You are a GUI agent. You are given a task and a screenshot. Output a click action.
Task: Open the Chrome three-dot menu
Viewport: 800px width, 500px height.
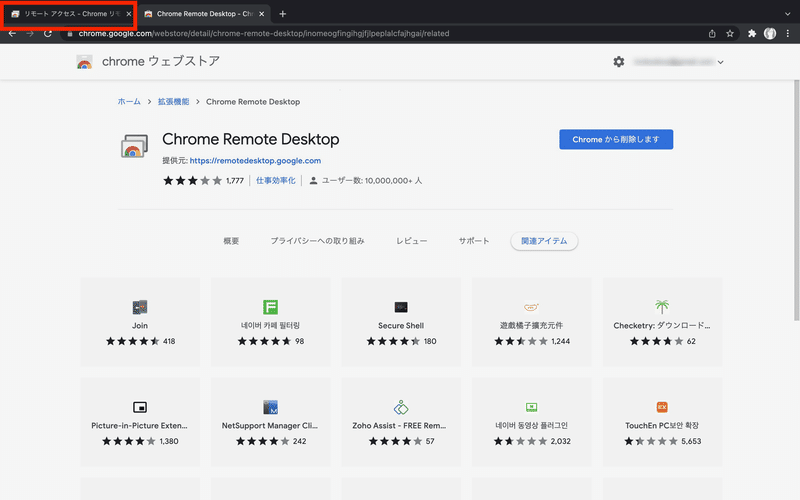(x=788, y=34)
